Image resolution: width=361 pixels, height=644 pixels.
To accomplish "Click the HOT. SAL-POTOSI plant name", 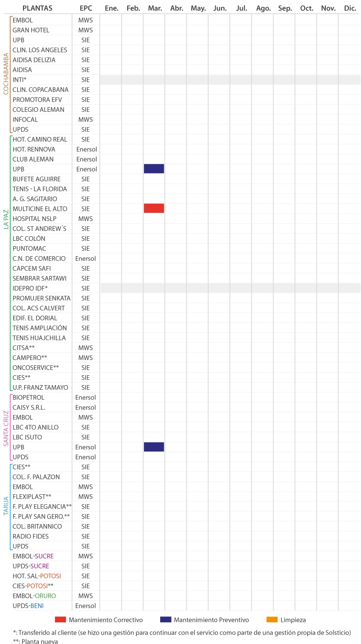I will click(37, 576).
